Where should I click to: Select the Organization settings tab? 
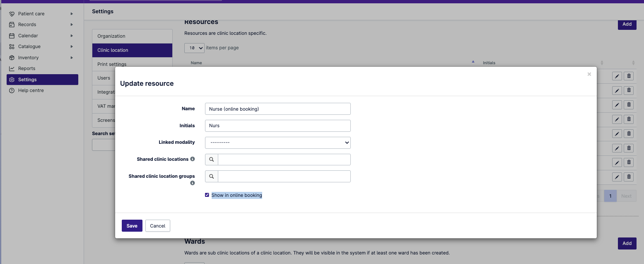(x=132, y=36)
